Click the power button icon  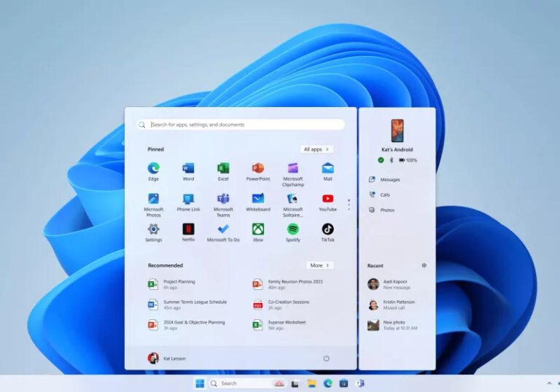326,358
